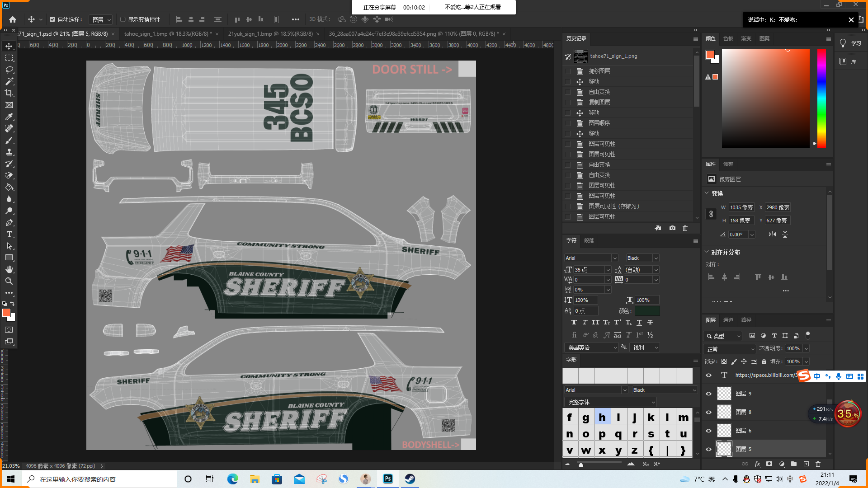Click the text color swatch in Character panel
Image resolution: width=868 pixels, height=488 pixels.
click(x=647, y=311)
